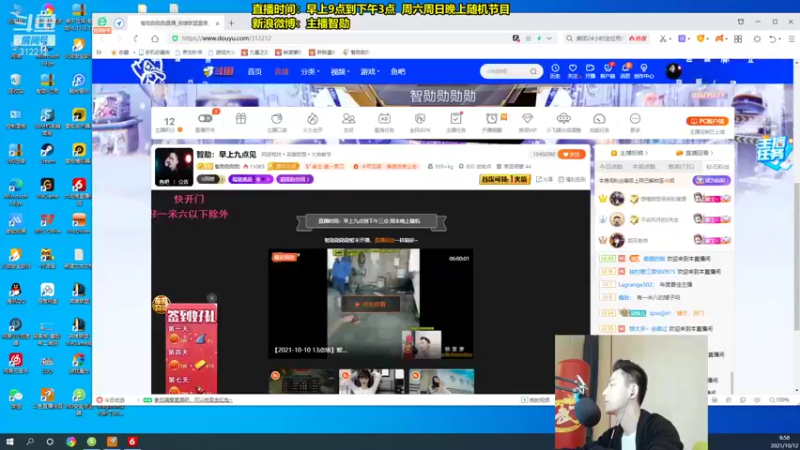
Task: Click the 客户端 client download icon
Action: pyautogui.click(x=608, y=68)
